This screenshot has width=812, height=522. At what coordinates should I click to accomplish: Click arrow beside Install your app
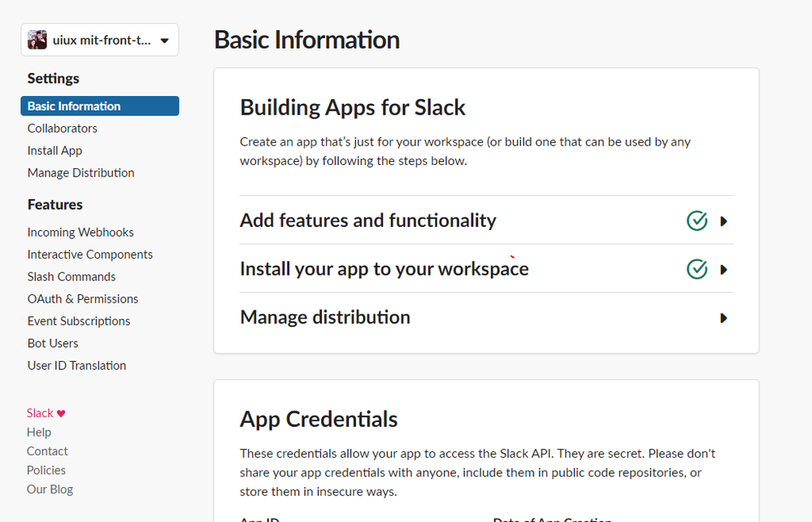724,270
